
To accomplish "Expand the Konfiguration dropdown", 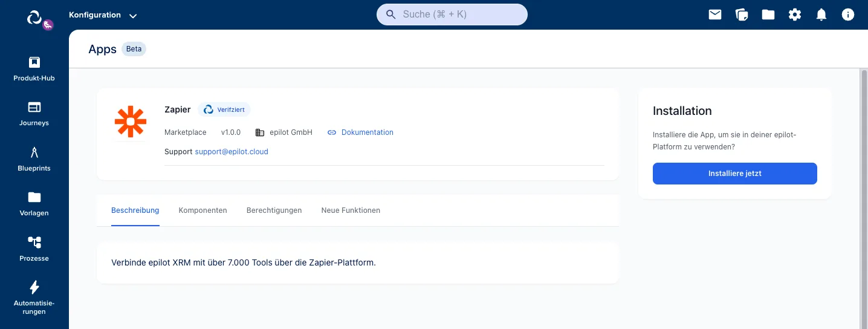I will (103, 15).
